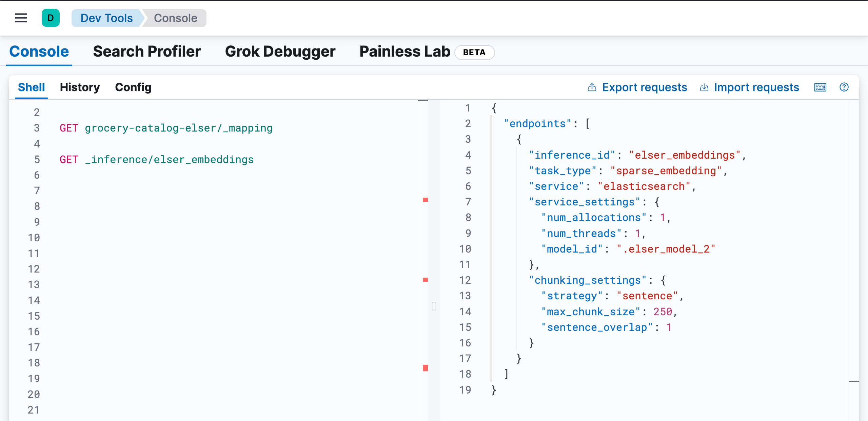Open the Grok Debugger tab
Image resolution: width=868 pixels, height=421 pixels.
pyautogui.click(x=280, y=52)
